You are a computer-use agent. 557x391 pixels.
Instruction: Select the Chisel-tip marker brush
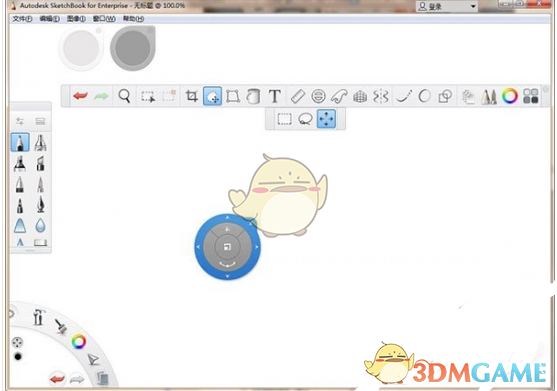(x=40, y=164)
